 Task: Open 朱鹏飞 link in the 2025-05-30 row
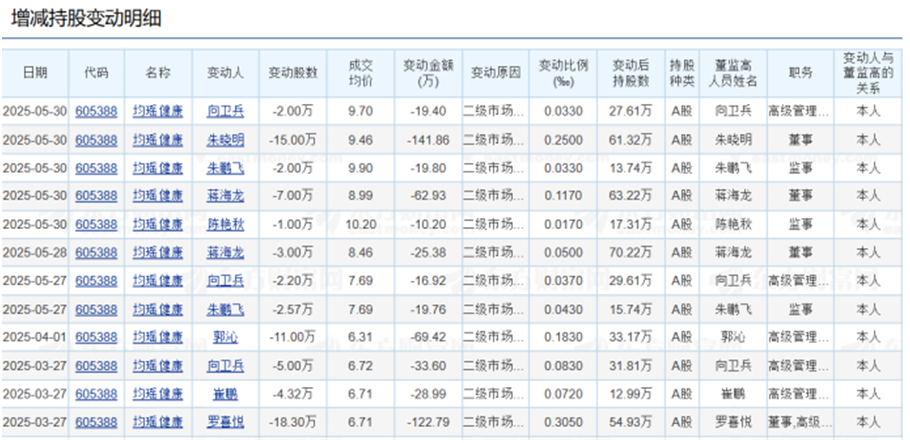click(225, 168)
